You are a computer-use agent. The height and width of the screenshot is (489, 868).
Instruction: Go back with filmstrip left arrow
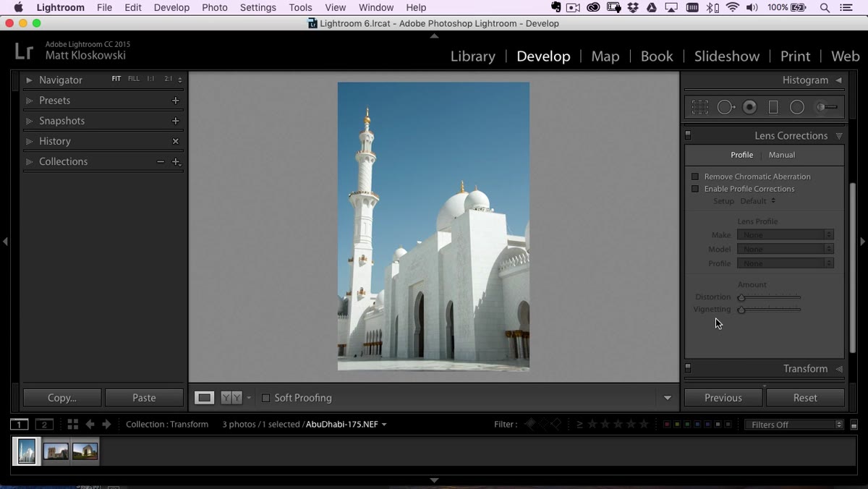pyautogui.click(x=90, y=425)
